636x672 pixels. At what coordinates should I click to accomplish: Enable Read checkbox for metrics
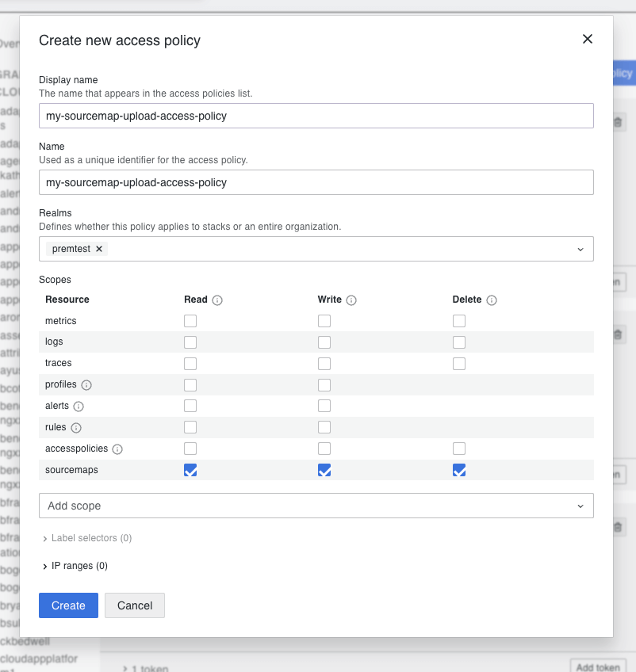[190, 321]
